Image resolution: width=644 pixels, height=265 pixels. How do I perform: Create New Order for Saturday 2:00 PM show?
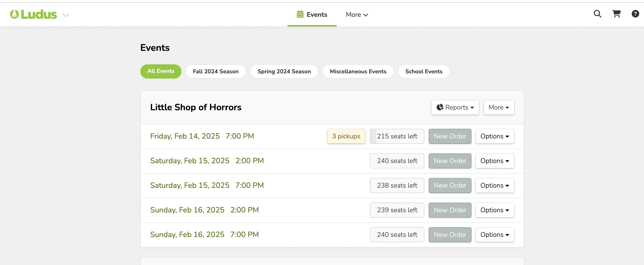point(450,161)
